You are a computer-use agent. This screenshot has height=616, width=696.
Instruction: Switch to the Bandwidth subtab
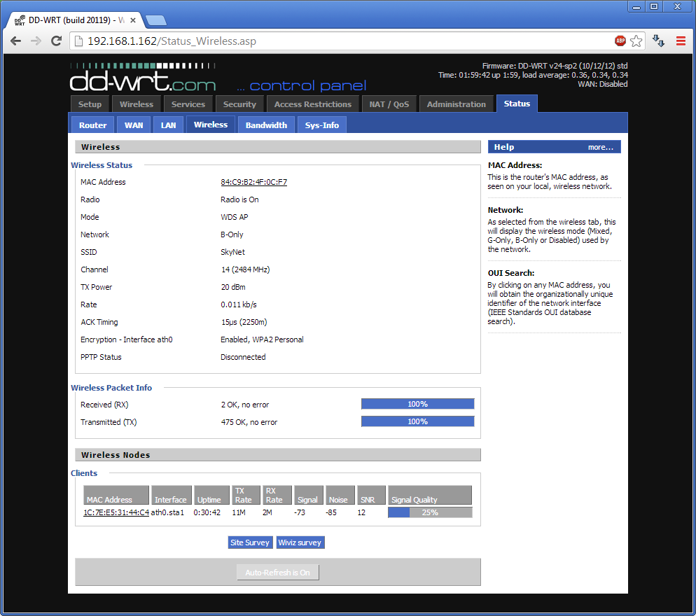pyautogui.click(x=266, y=125)
